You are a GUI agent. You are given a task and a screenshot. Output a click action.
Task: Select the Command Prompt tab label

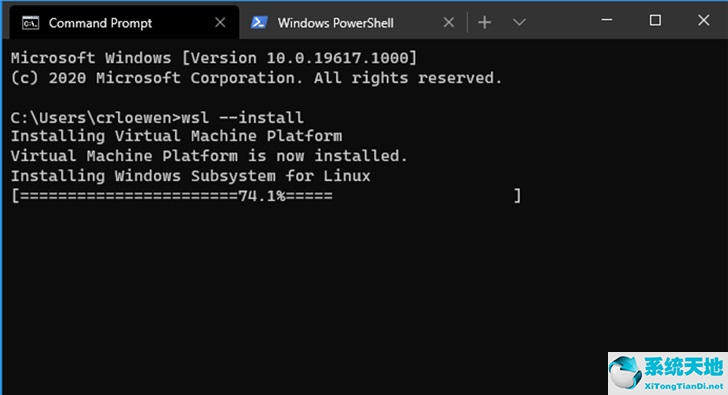100,23
